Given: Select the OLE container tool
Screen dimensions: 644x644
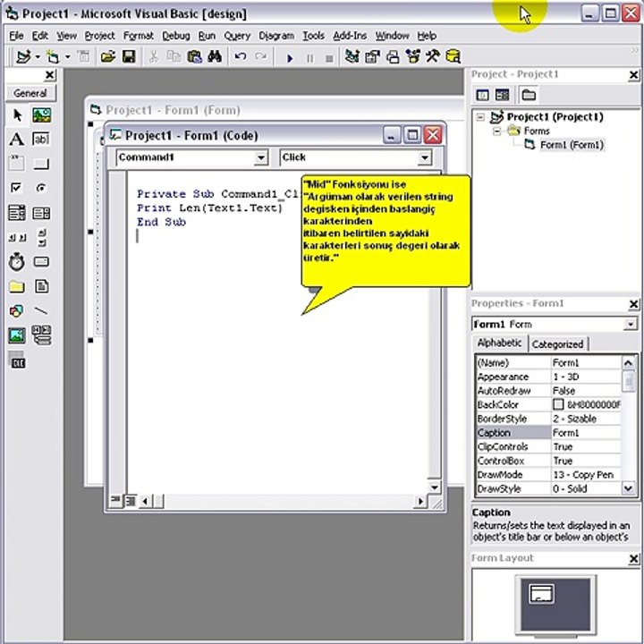Looking at the screenshot, I should tap(17, 360).
